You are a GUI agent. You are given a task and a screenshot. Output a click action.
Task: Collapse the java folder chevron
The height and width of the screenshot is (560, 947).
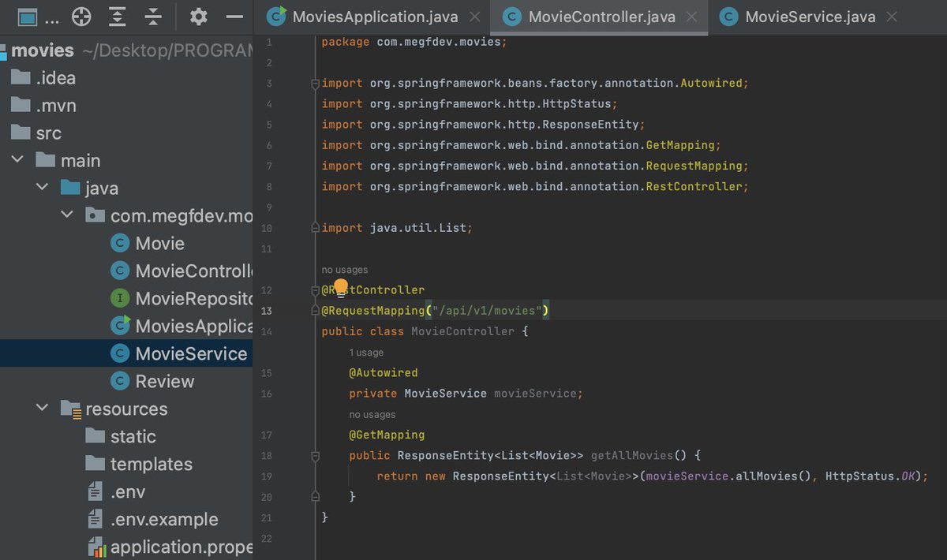point(42,188)
